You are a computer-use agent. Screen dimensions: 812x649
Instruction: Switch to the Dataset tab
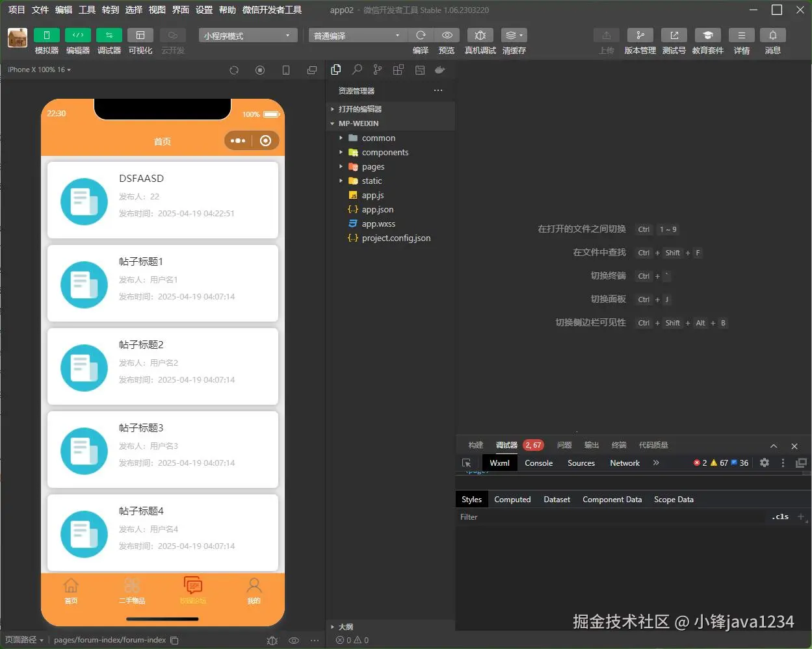[x=557, y=499]
